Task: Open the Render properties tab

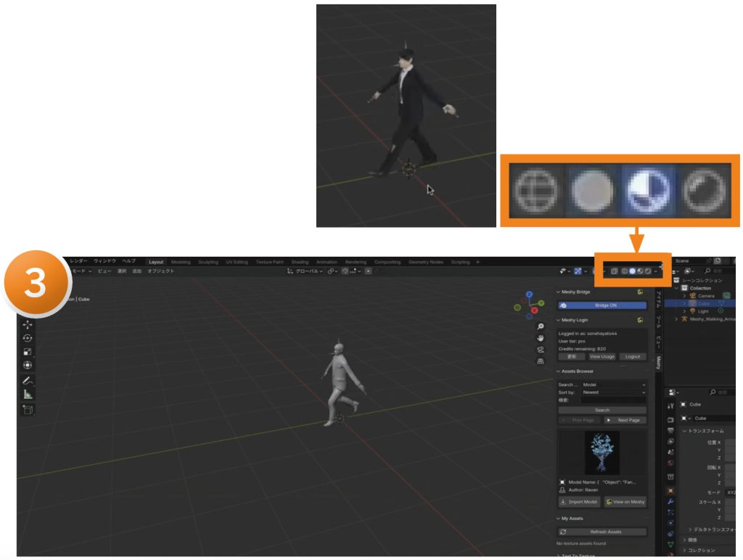Action: coord(670,420)
